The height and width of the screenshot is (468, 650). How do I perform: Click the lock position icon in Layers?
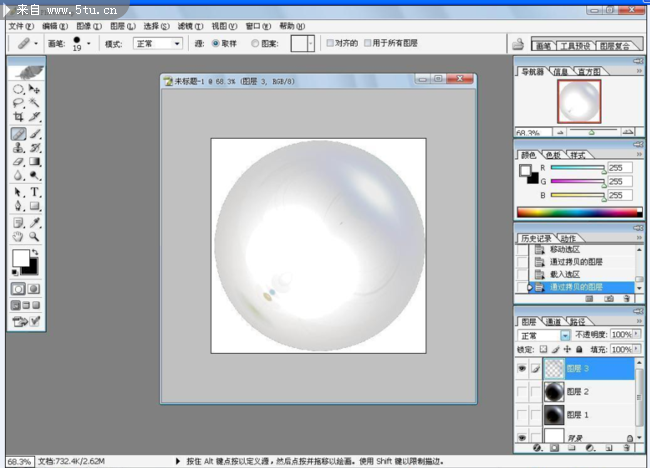click(568, 350)
